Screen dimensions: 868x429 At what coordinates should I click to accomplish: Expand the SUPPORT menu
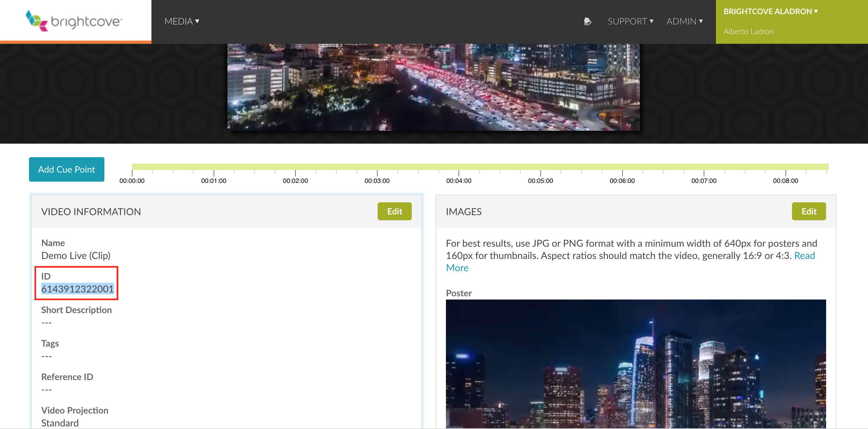click(631, 22)
